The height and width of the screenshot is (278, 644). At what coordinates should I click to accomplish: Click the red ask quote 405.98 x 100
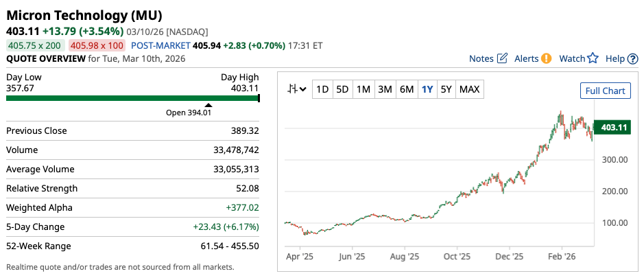click(x=97, y=45)
